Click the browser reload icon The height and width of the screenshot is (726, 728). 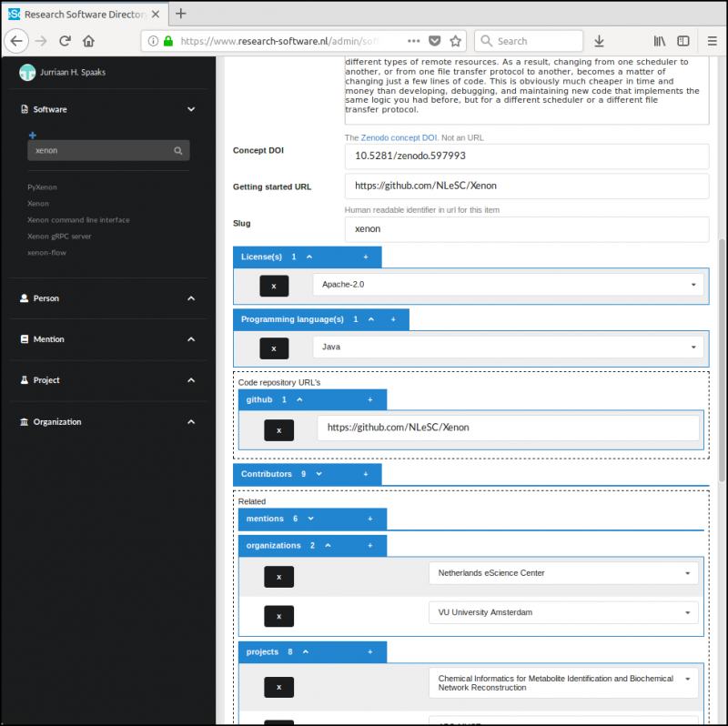(65, 41)
